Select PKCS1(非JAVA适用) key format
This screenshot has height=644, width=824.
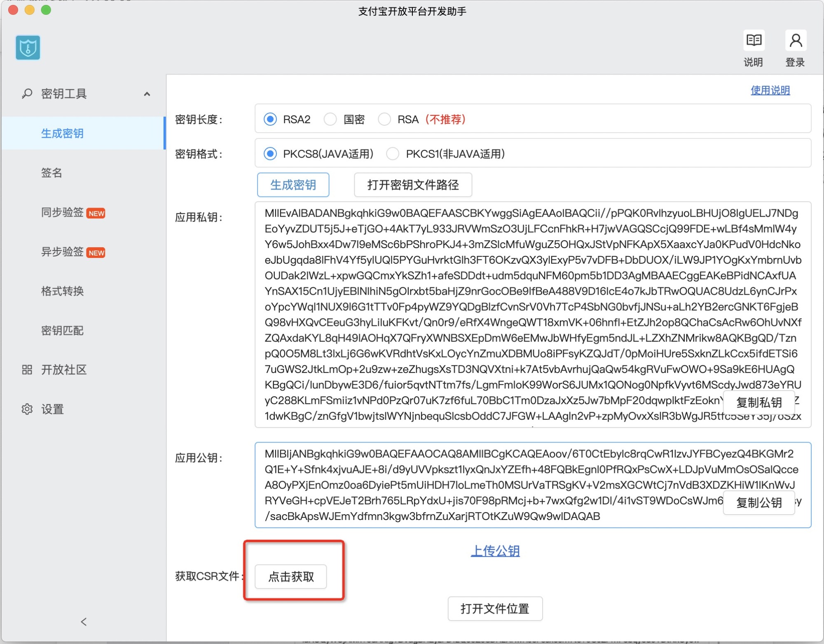(x=392, y=154)
